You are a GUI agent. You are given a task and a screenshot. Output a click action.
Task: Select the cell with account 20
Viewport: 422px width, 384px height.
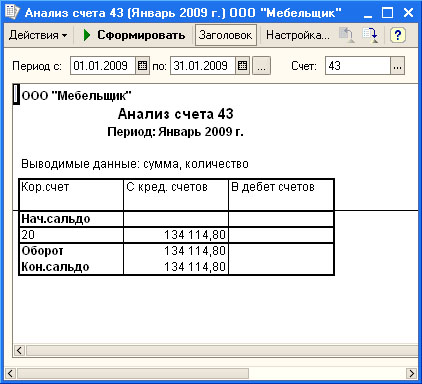click(71, 235)
